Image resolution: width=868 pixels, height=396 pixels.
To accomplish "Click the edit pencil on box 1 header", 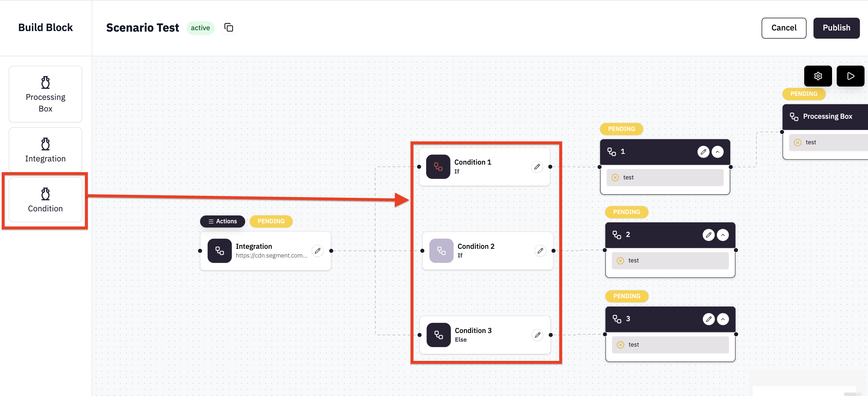I will click(703, 152).
